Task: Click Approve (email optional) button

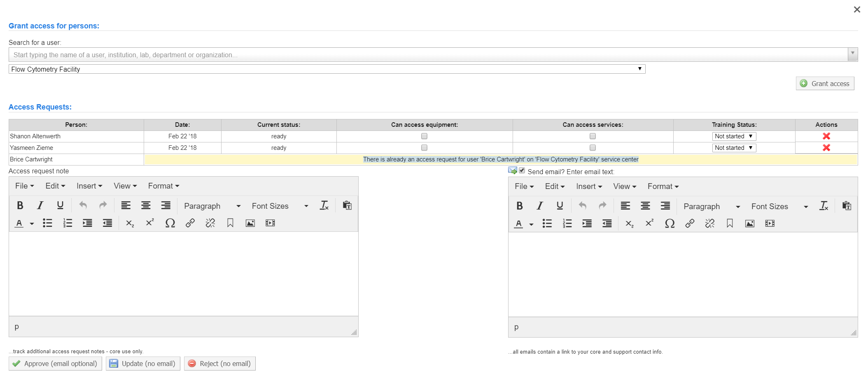Action: (55, 364)
